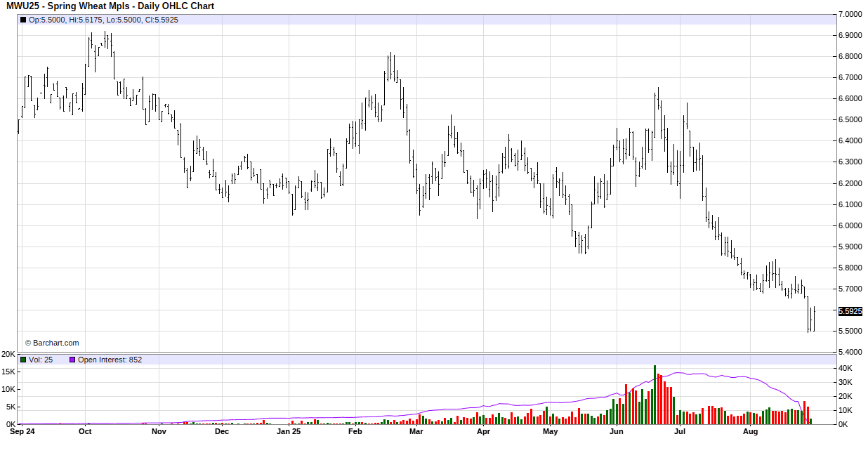Click the Open Interest: 852 label
868x453 pixels.
(x=110, y=360)
